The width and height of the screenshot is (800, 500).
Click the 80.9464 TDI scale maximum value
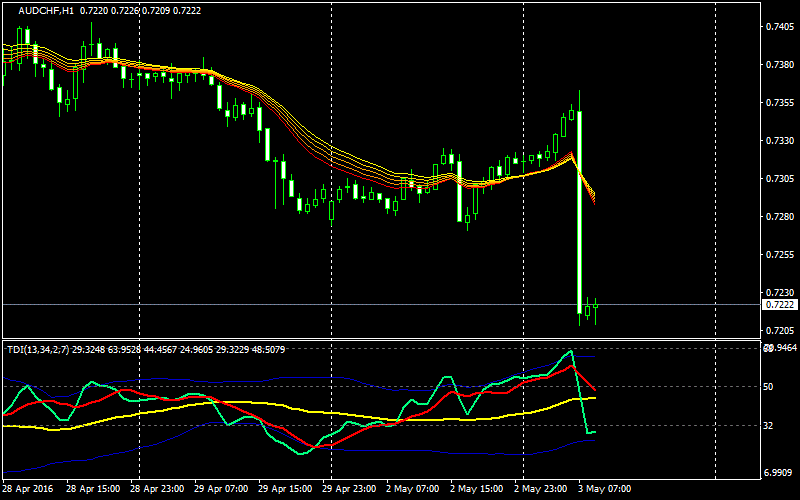click(779, 348)
